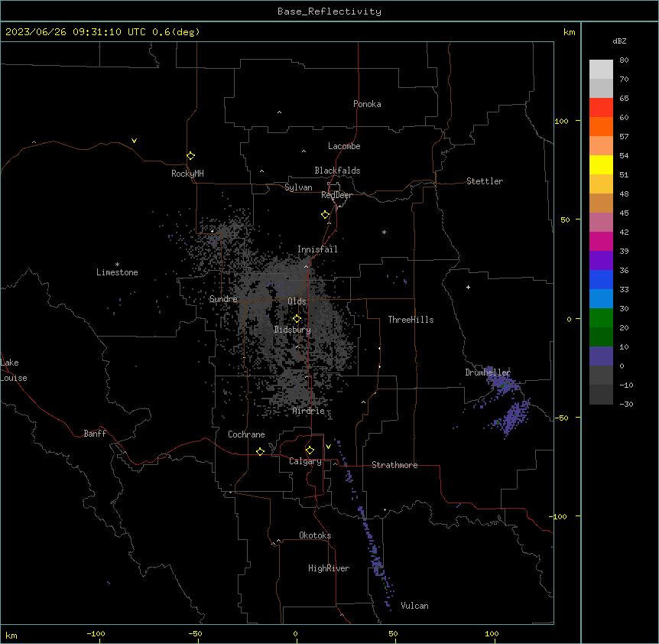Click the ThreeHills town label
Viewport: 659px width, 644px height.
(411, 320)
